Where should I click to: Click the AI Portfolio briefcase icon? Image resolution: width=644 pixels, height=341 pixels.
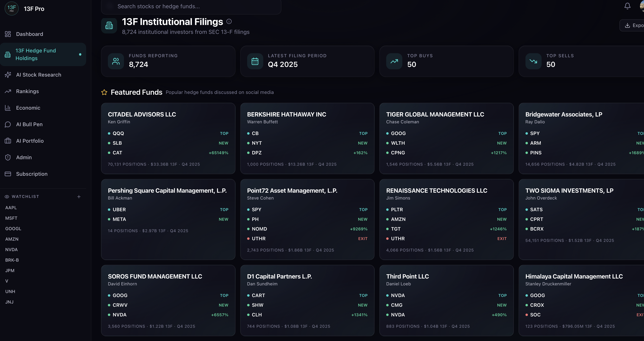(x=8, y=141)
